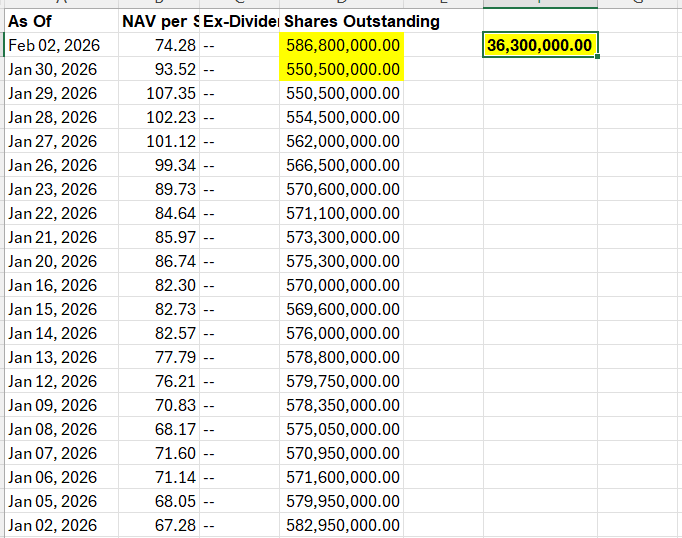Click the "NAV per S" header cell
The height and width of the screenshot is (538, 682).
[x=159, y=21]
